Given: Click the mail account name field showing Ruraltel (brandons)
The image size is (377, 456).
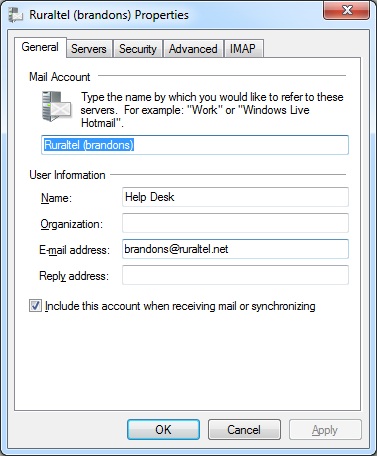Looking at the screenshot, I should click(195, 145).
